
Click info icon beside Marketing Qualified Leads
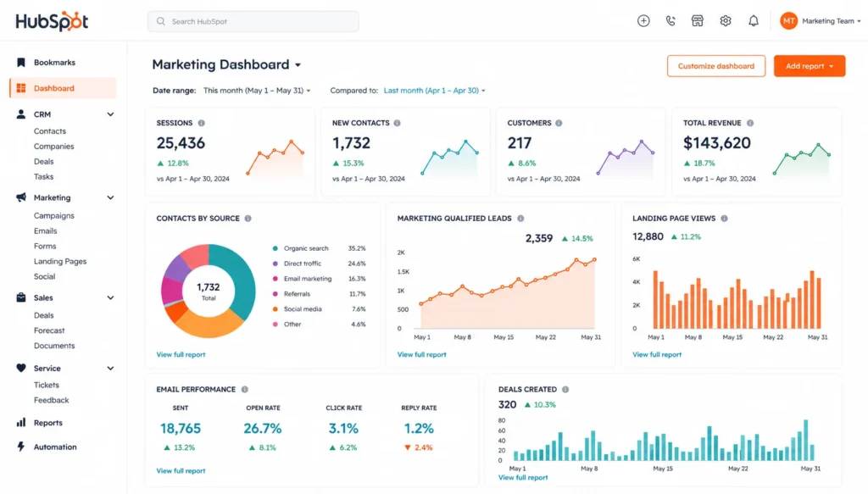point(520,219)
